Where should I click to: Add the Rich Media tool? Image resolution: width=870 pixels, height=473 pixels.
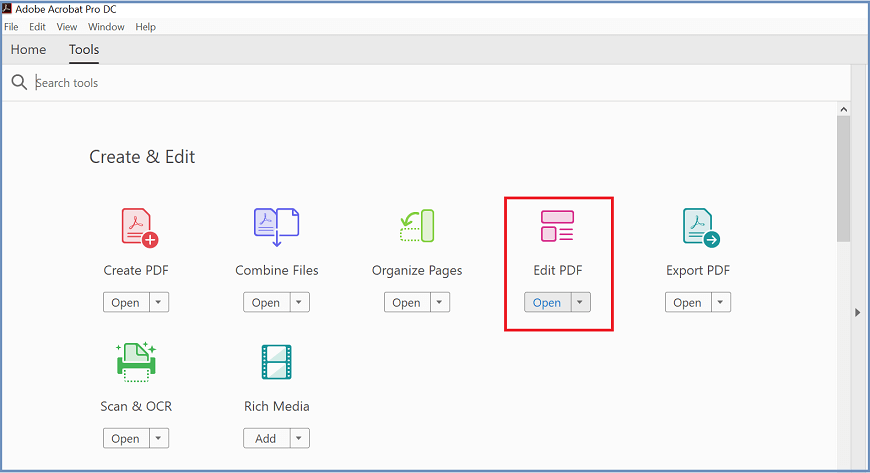click(266, 439)
